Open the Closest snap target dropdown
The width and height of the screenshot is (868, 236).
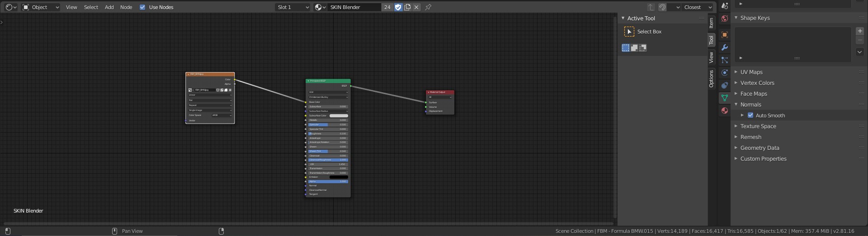698,7
